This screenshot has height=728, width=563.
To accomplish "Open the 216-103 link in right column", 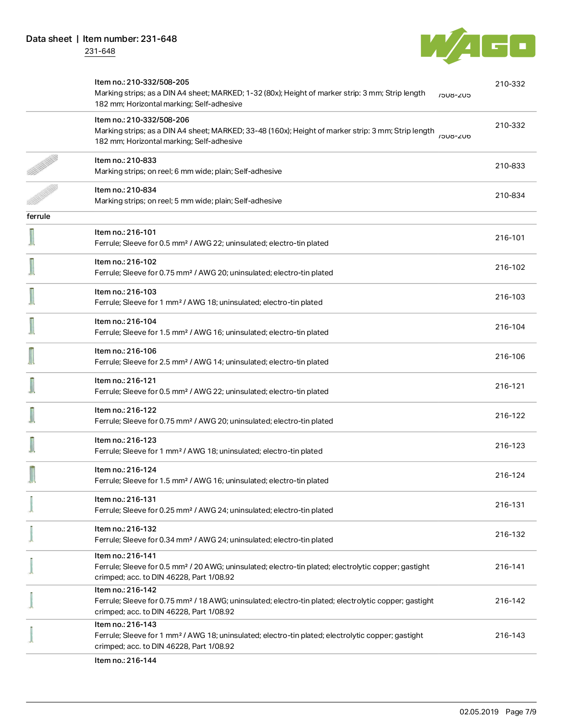I will [510, 297].
